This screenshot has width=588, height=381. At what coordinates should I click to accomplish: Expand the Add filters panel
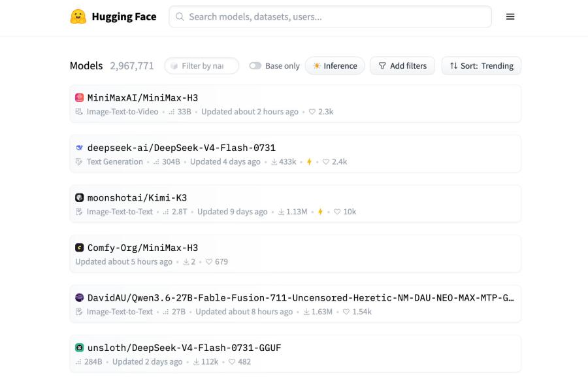coord(402,65)
